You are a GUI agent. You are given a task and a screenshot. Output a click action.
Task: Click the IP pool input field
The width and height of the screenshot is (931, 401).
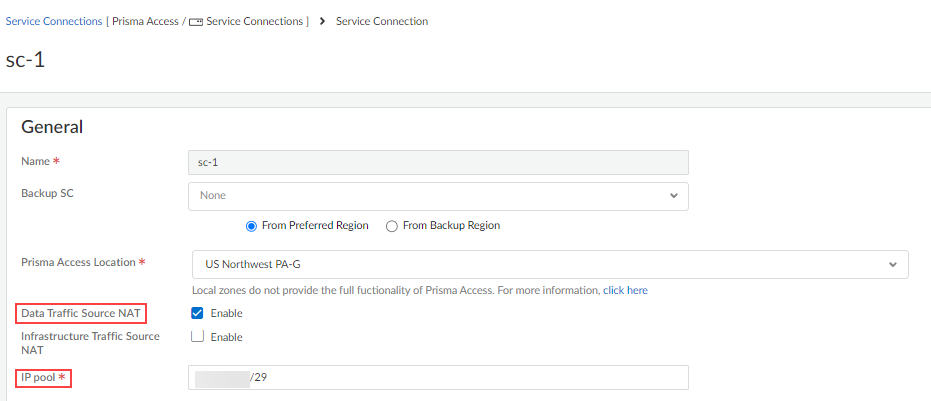pyautogui.click(x=438, y=377)
